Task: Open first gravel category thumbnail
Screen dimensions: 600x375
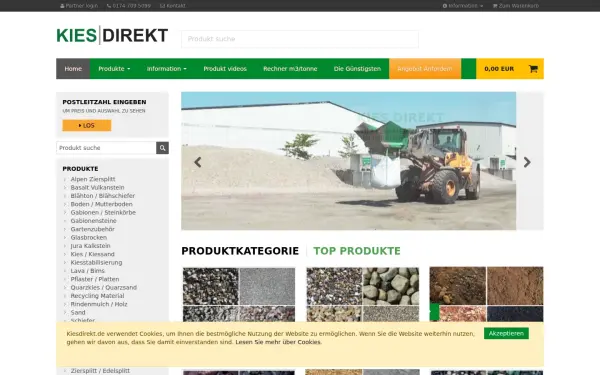Action: tap(239, 294)
